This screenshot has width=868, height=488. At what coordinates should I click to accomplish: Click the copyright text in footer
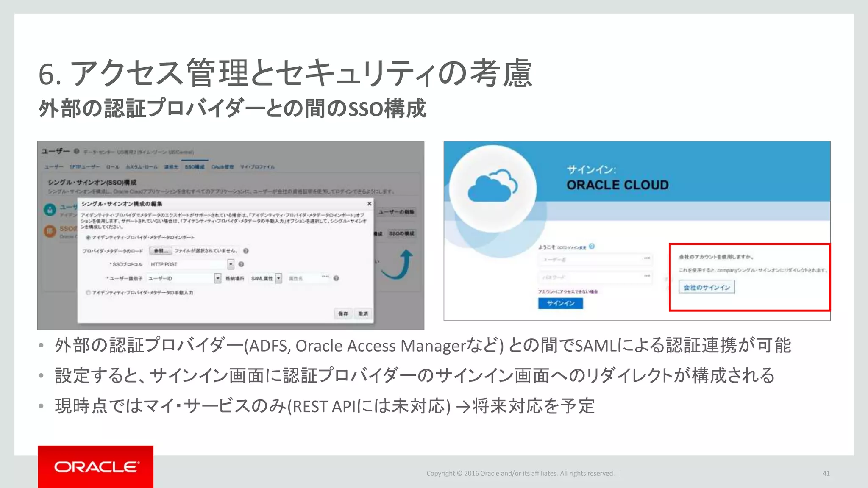pos(520,473)
